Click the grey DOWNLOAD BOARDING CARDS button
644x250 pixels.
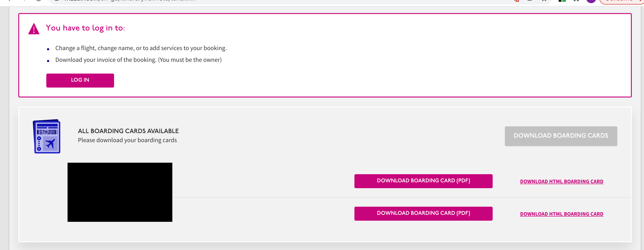point(561,136)
